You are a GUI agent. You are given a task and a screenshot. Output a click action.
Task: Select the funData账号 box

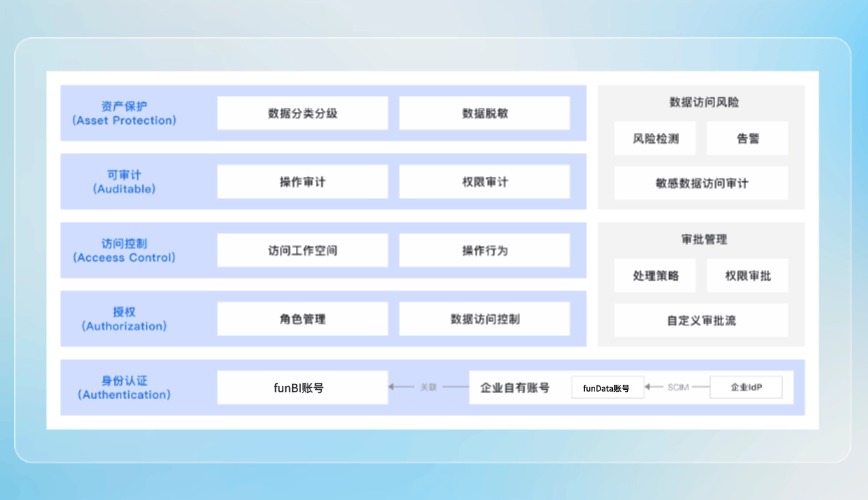[607, 388]
